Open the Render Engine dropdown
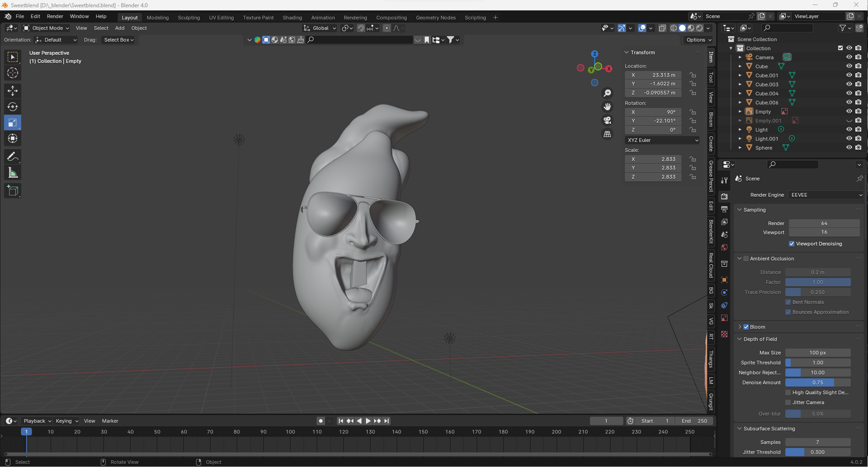Image resolution: width=868 pixels, height=467 pixels. click(x=826, y=195)
